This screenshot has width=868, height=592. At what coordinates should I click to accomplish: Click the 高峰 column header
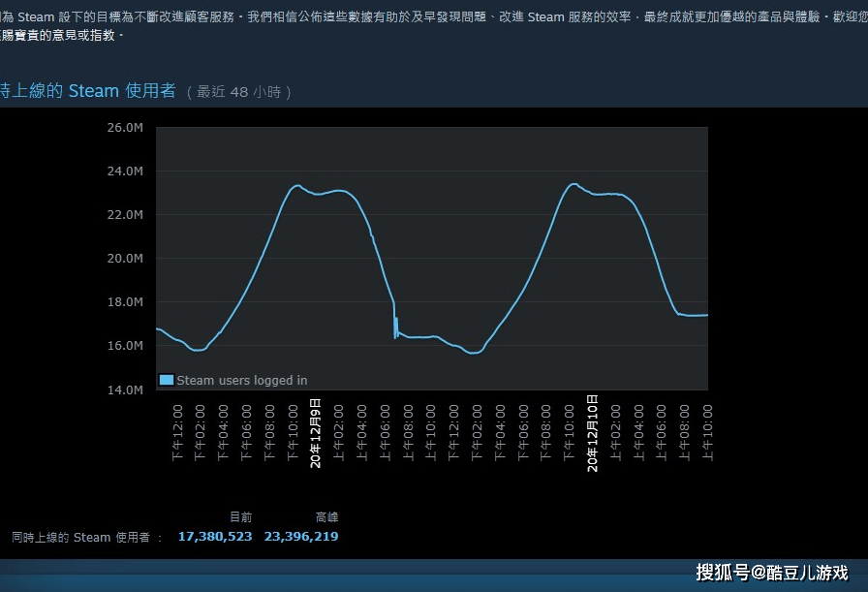[326, 517]
